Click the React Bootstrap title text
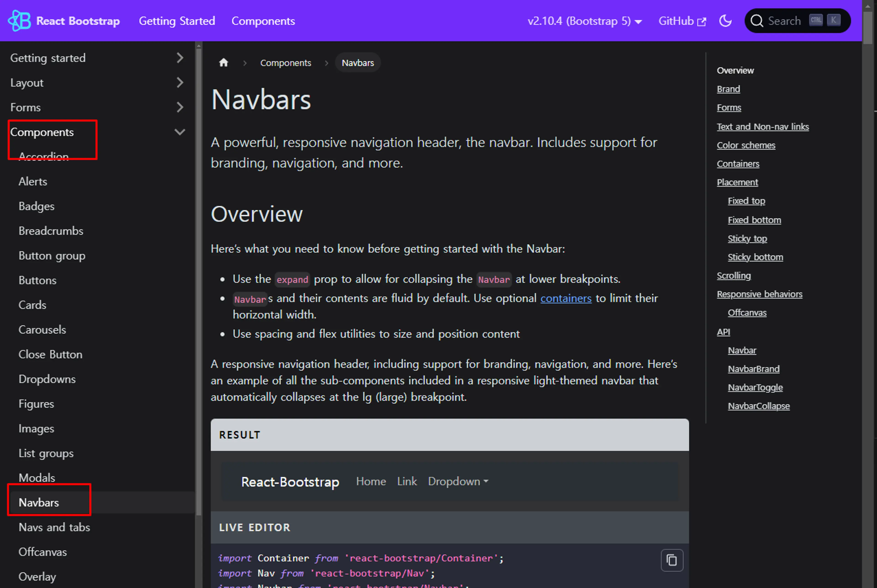This screenshot has height=588, width=877. pyautogui.click(x=78, y=21)
